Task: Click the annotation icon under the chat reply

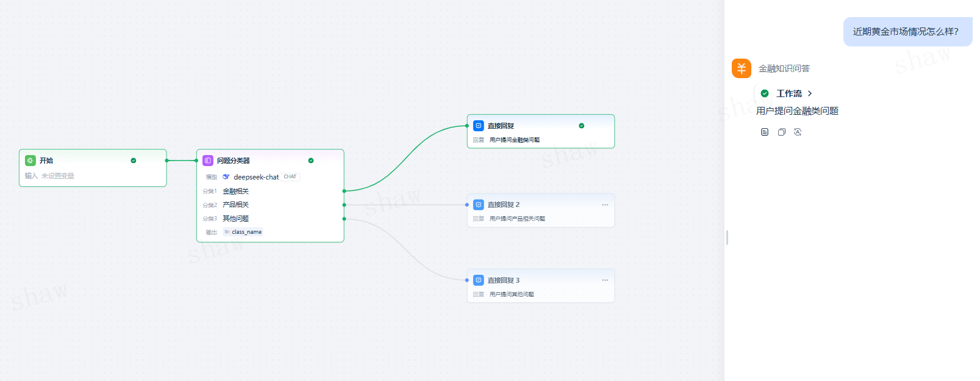Action: coord(798,132)
